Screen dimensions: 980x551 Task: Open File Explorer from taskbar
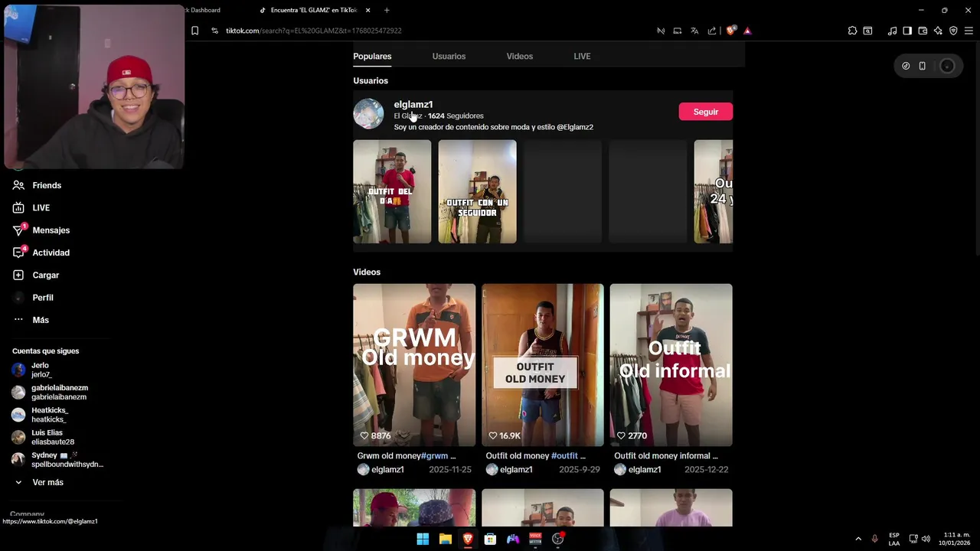[x=446, y=539]
